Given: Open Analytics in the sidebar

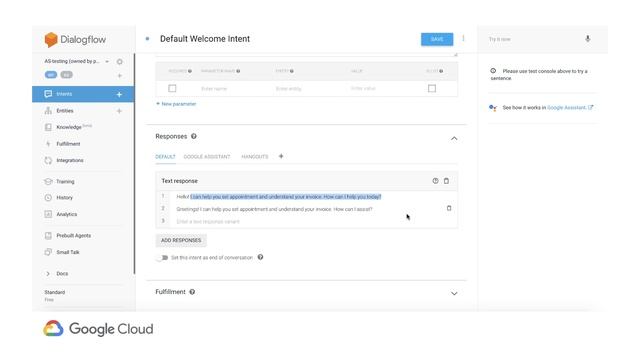Looking at the screenshot, I should click(66, 214).
